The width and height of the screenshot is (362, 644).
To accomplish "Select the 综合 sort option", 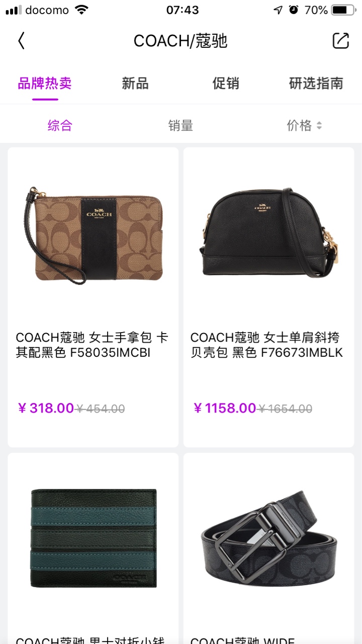I will pyautogui.click(x=60, y=126).
